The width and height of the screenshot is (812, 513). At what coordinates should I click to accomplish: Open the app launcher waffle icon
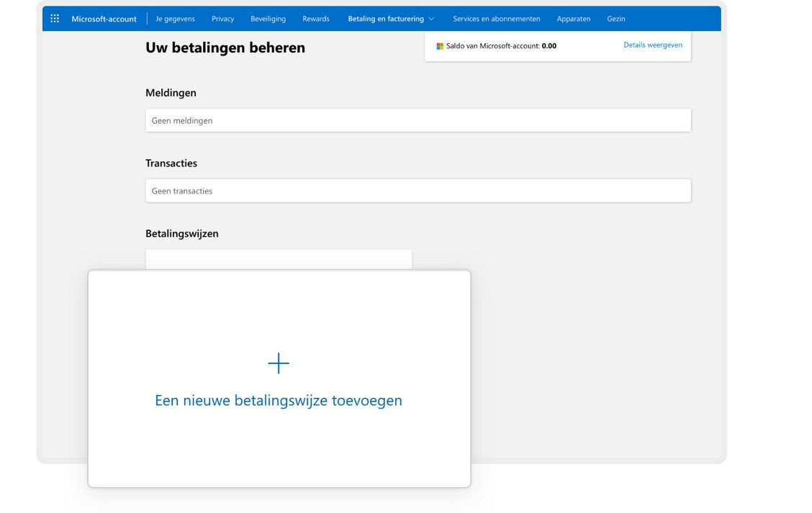click(55, 18)
